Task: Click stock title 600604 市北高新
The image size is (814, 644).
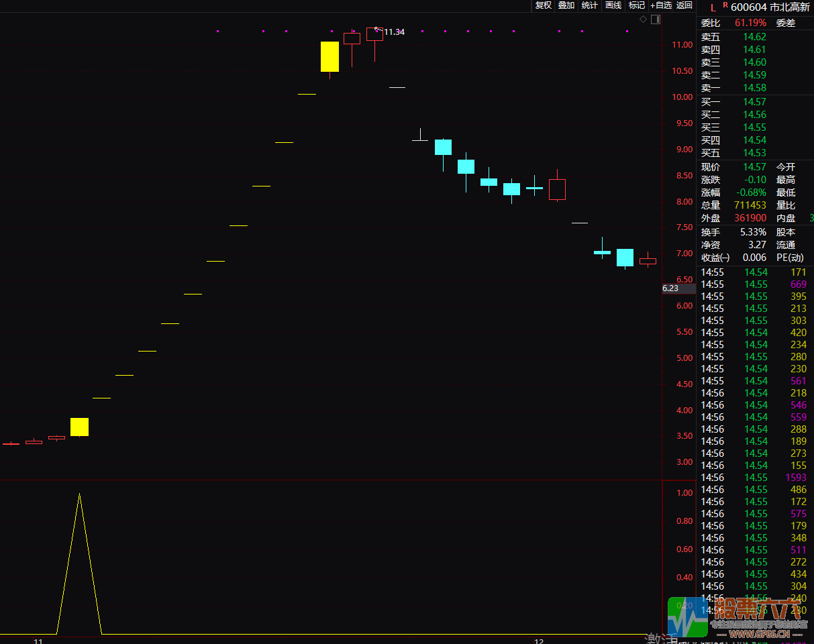Action: coord(770,7)
